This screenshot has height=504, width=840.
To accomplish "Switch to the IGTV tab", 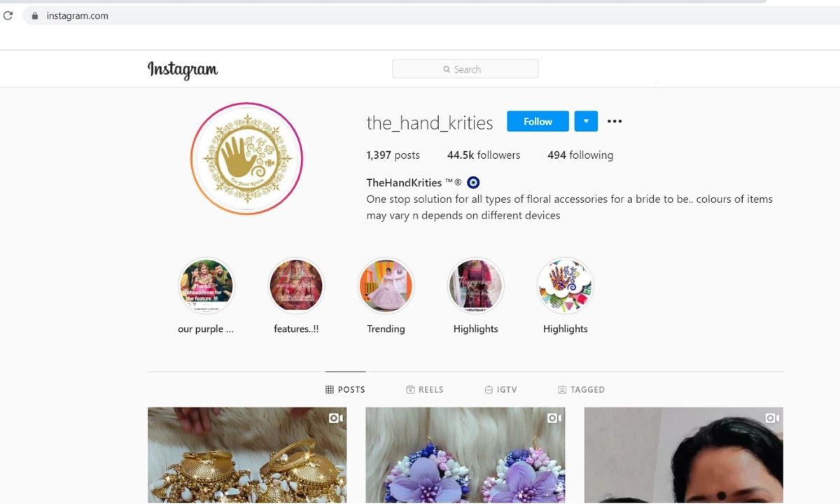I will tap(500, 389).
